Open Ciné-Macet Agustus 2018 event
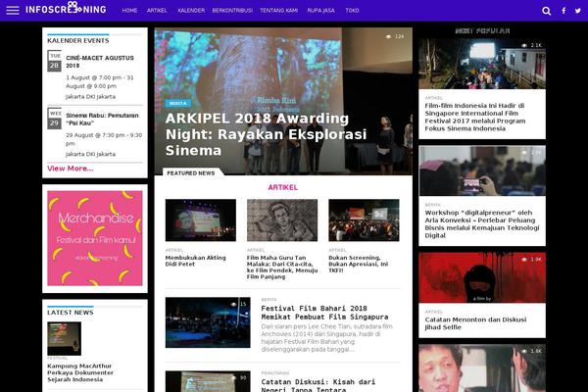The width and height of the screenshot is (588, 392). click(x=100, y=62)
